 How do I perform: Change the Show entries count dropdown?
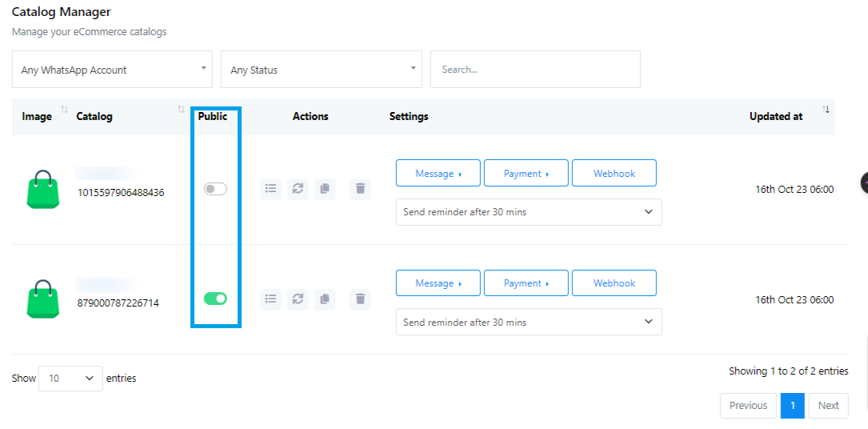(x=70, y=379)
